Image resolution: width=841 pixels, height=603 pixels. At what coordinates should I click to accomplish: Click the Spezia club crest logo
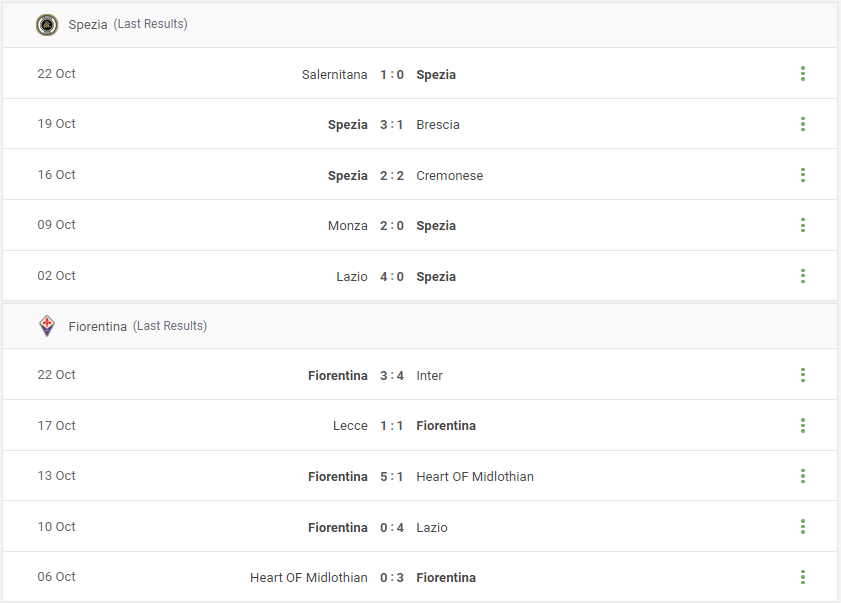tap(47, 25)
